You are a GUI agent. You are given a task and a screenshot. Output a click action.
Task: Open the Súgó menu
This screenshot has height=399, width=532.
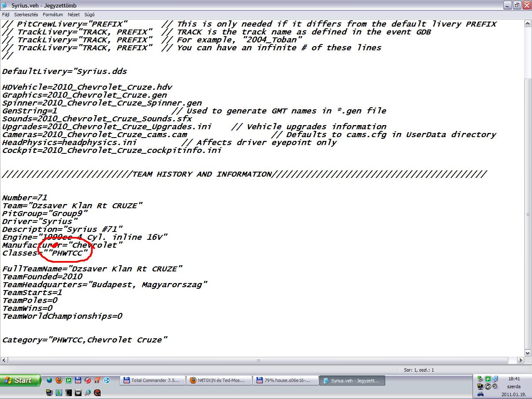coord(89,15)
